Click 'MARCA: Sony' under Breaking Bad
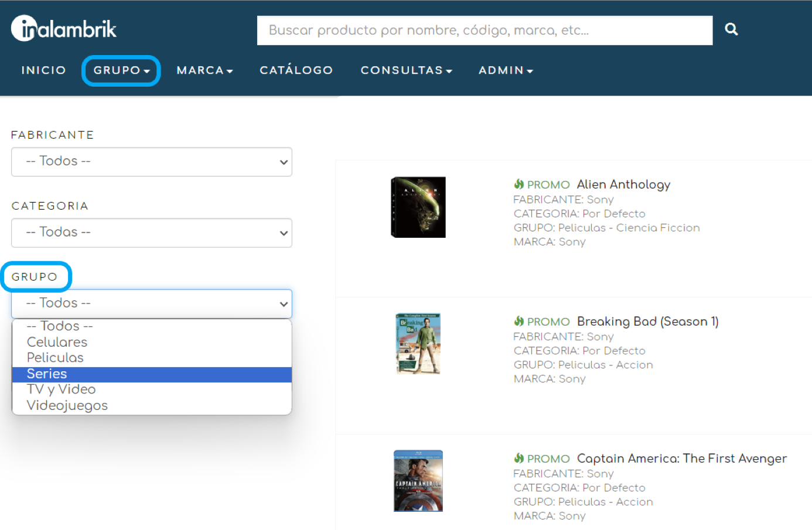 tap(550, 379)
